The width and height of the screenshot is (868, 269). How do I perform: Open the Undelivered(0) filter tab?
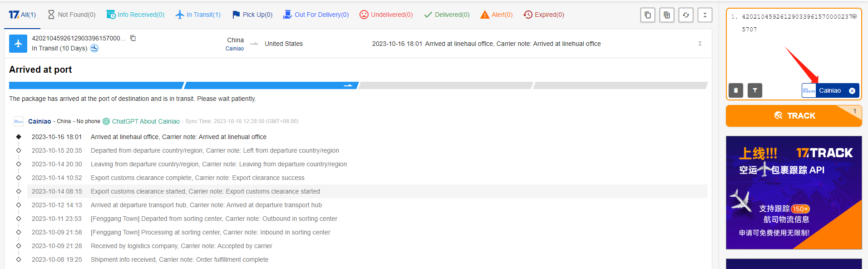(x=386, y=15)
